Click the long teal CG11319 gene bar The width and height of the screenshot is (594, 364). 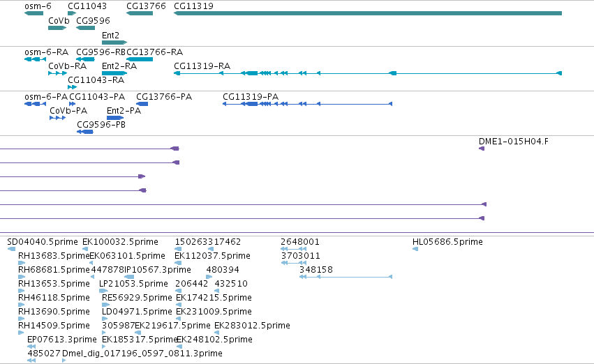[x=367, y=13]
